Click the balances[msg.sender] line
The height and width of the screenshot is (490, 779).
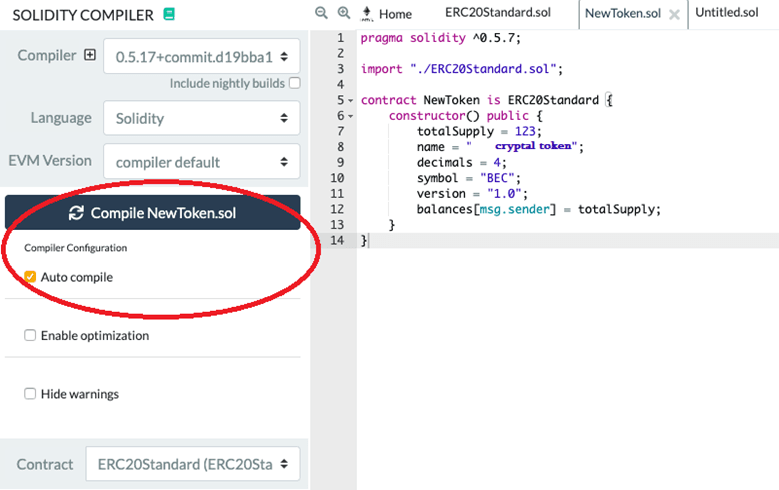click(539, 209)
